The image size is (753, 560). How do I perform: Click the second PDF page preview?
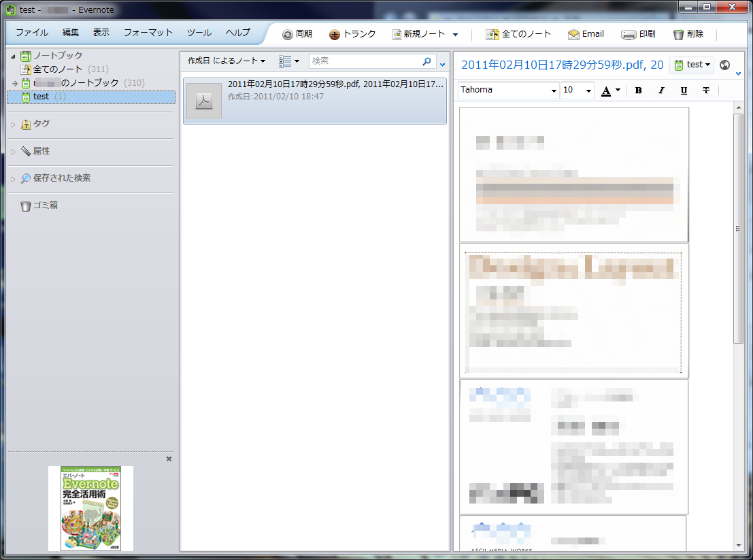(x=574, y=311)
